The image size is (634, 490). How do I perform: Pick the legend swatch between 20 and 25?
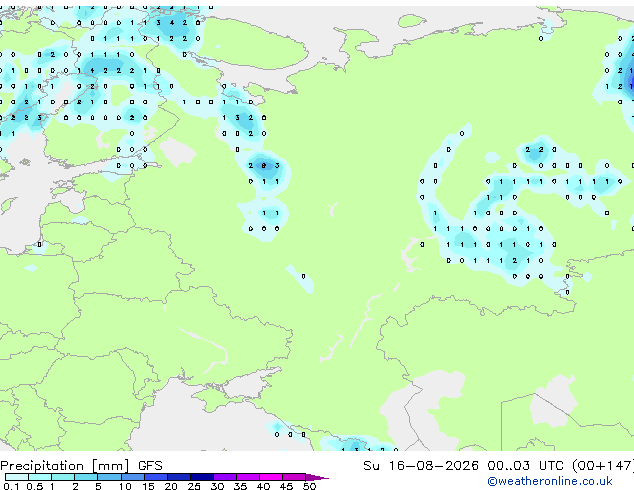[x=179, y=477]
